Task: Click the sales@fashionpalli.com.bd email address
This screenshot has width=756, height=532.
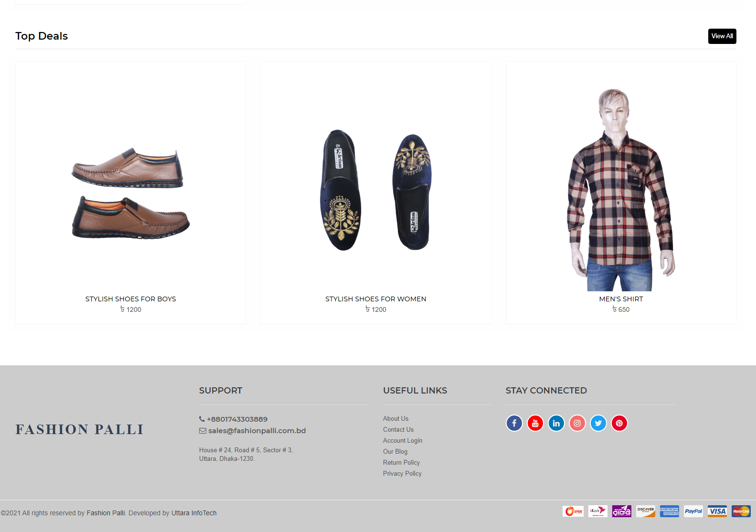Action: click(x=257, y=430)
